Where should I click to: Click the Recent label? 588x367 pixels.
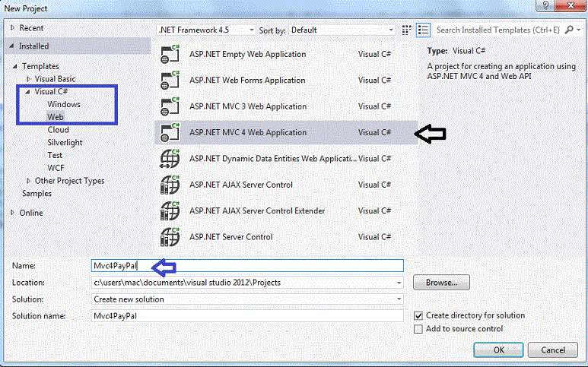click(31, 28)
